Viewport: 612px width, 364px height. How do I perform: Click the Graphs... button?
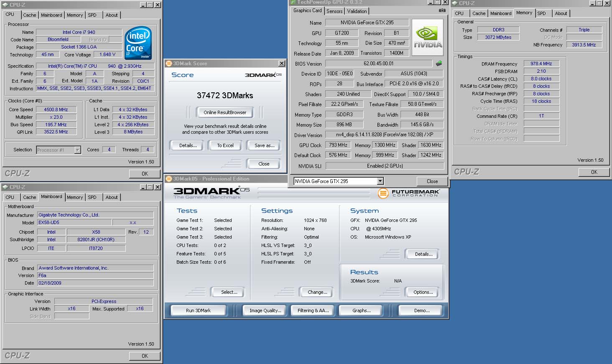point(361,311)
